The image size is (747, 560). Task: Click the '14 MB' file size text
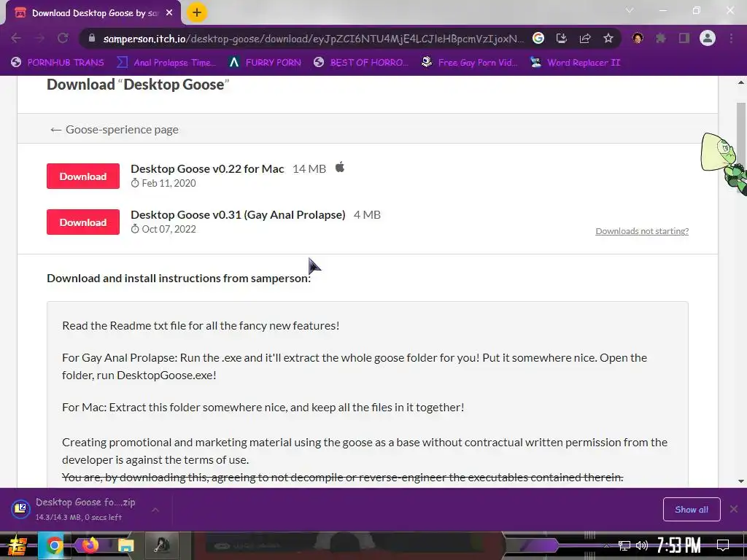pyautogui.click(x=309, y=169)
